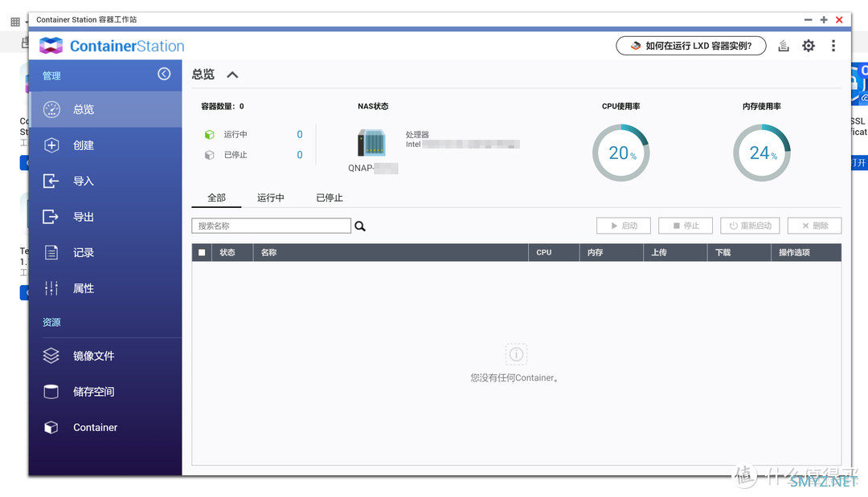Click the stacked layers icon beside gear
The height and width of the screenshot is (497, 868).
(x=784, y=46)
